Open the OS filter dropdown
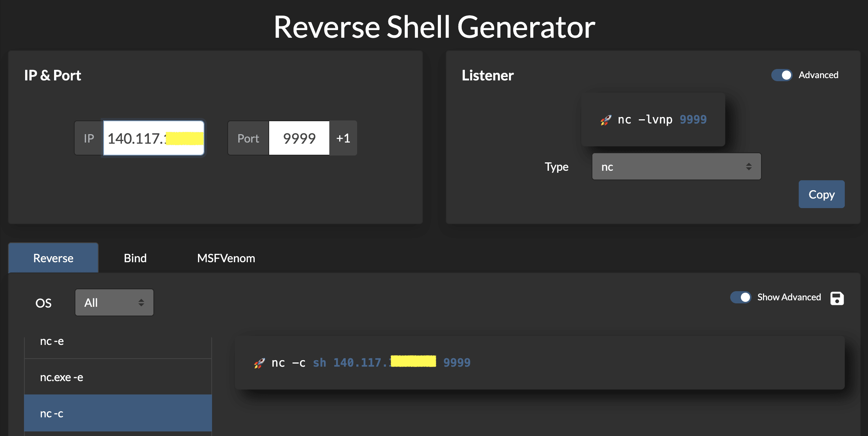This screenshot has height=436, width=868. pyautogui.click(x=114, y=302)
